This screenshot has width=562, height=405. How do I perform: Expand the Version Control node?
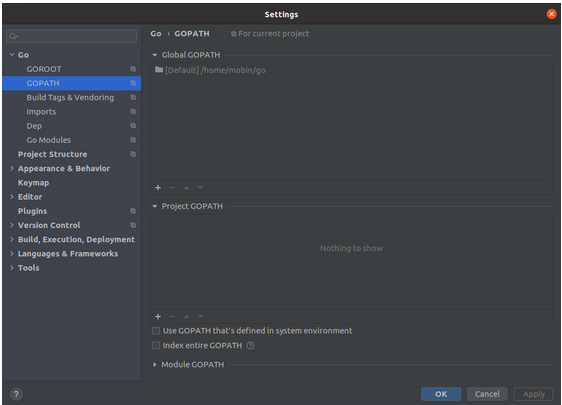click(x=12, y=225)
